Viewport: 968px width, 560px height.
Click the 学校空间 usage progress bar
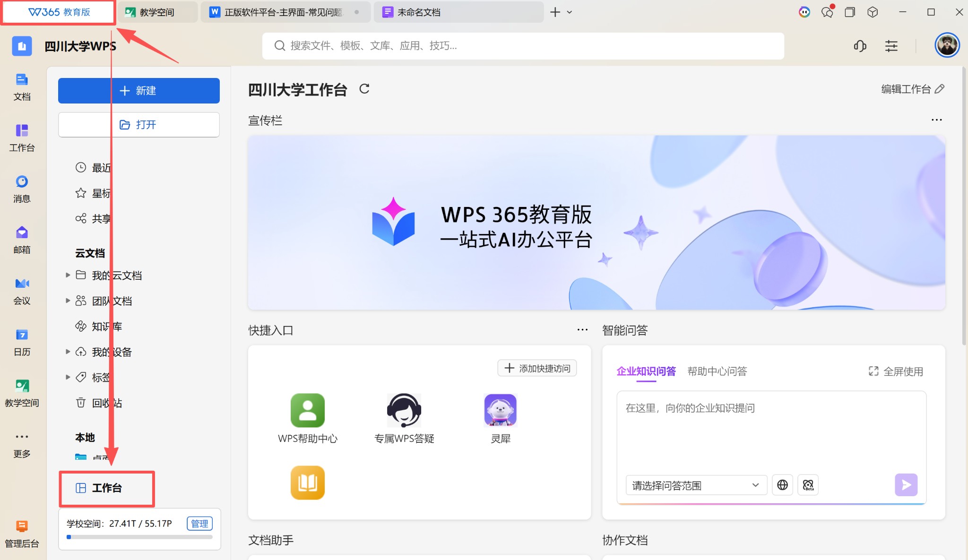pos(139,537)
